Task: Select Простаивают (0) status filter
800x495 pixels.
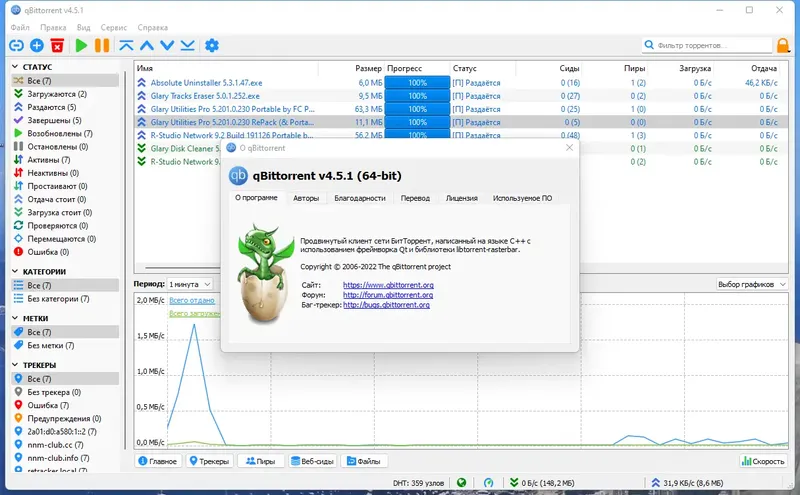Action: click(65, 186)
